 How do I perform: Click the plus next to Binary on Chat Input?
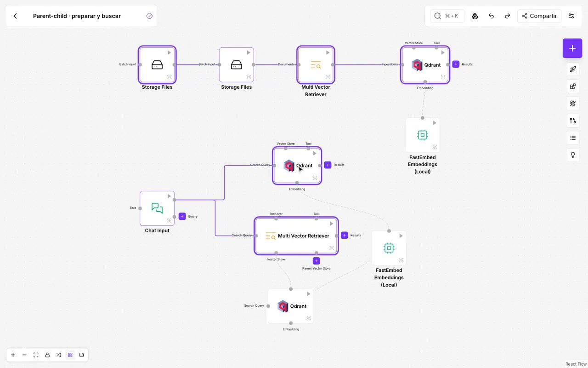coord(182,216)
